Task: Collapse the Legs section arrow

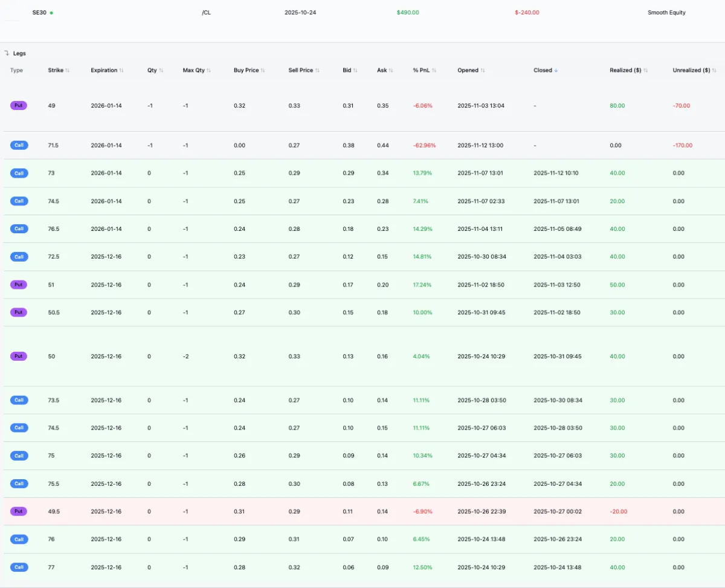Action: [x=7, y=53]
